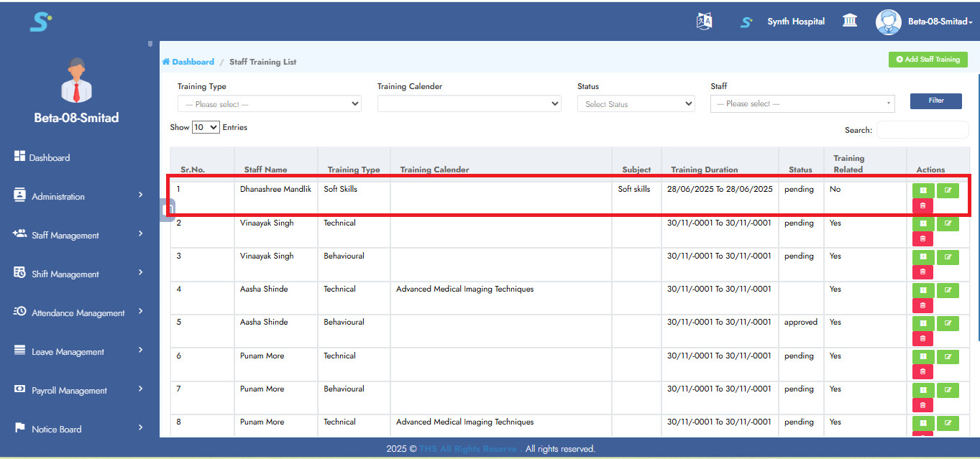Image resolution: width=980 pixels, height=459 pixels.
Task: Click the language translate icon in header
Action: (704, 22)
